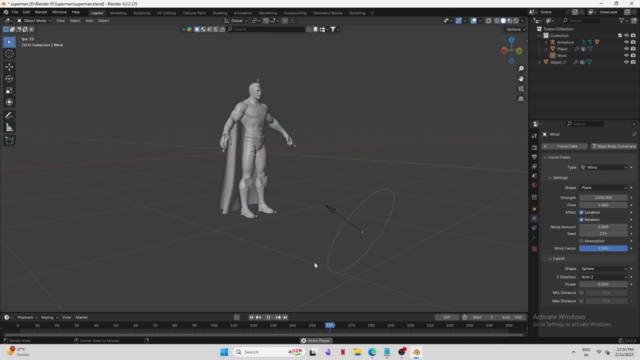This screenshot has height=360, width=640.
Task: Select the Move tool
Action: 9,67
